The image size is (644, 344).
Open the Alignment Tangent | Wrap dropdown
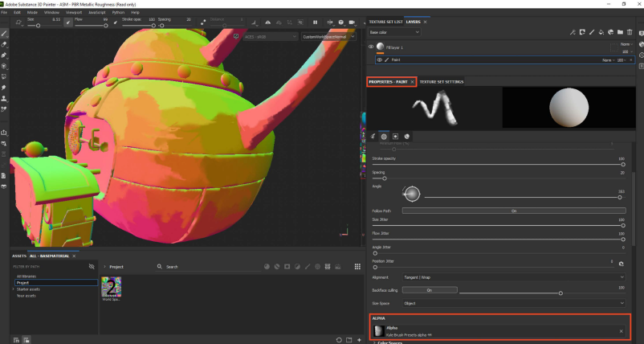513,276
